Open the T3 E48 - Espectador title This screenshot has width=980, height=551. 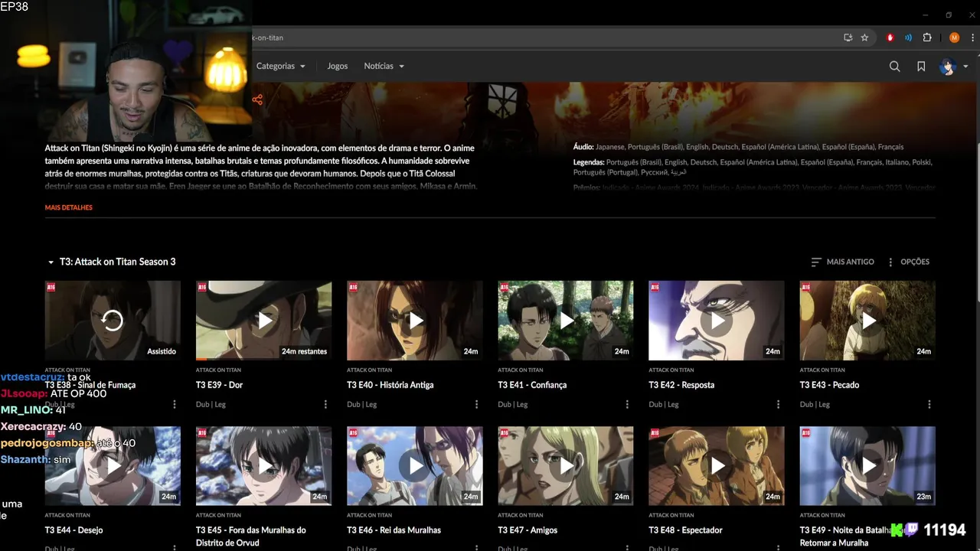click(x=685, y=530)
